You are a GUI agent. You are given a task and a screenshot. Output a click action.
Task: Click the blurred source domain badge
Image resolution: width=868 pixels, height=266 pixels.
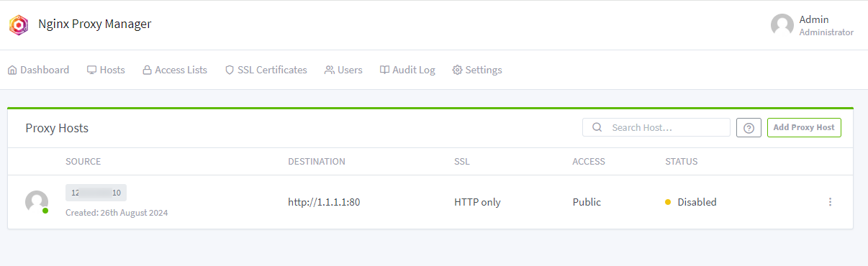pyautogui.click(x=96, y=193)
